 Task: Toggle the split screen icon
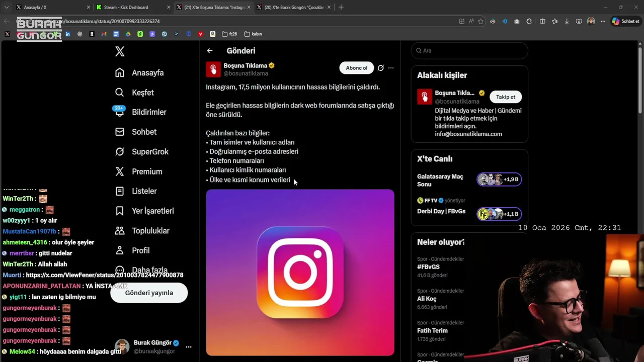pos(542,21)
